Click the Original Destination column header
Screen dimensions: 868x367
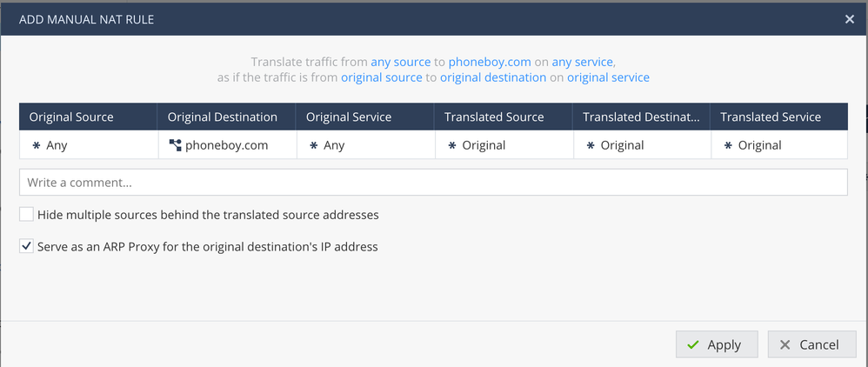(227, 117)
